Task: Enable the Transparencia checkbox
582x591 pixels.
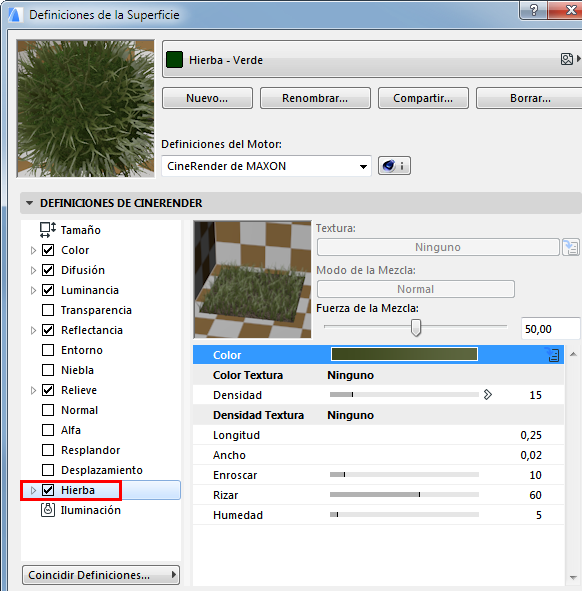Action: tap(48, 310)
